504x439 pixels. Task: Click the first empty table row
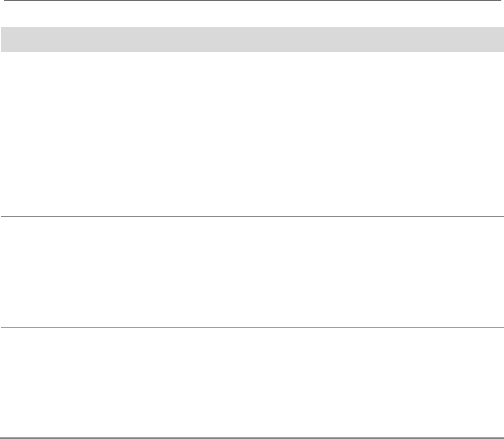pyautogui.click(x=252, y=134)
